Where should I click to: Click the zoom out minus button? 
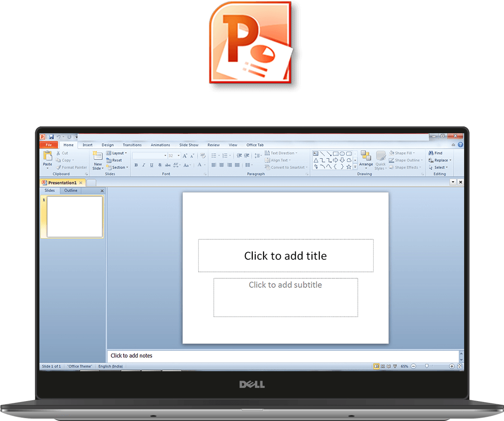click(413, 366)
